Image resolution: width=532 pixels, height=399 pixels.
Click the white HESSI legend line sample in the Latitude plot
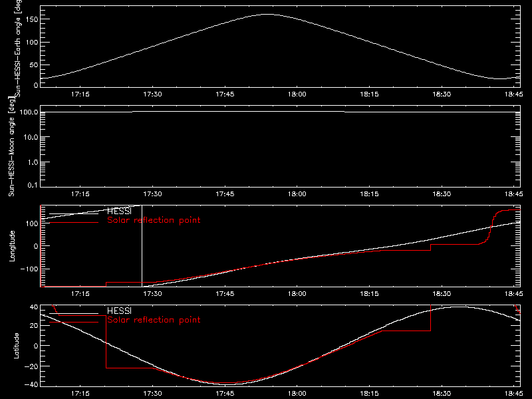coord(74,313)
